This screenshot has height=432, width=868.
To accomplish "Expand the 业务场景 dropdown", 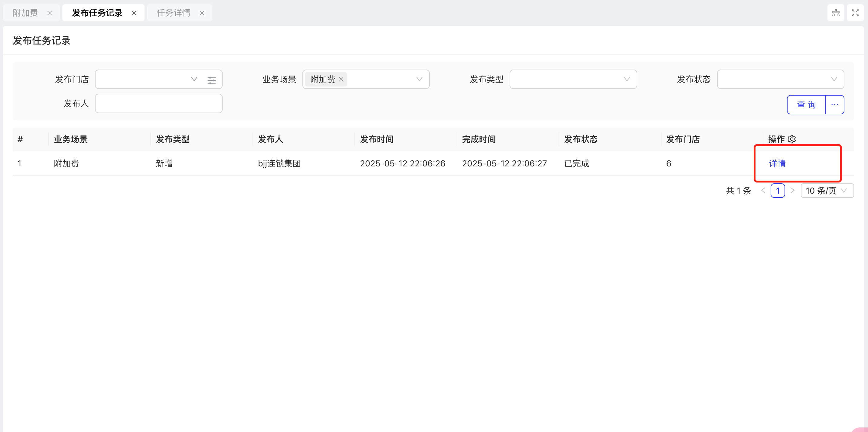I will point(419,80).
